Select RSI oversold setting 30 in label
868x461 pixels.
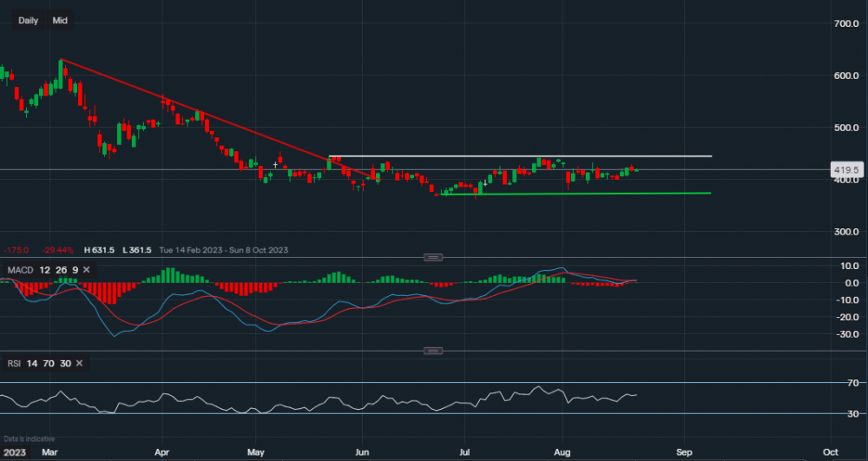tap(66, 364)
